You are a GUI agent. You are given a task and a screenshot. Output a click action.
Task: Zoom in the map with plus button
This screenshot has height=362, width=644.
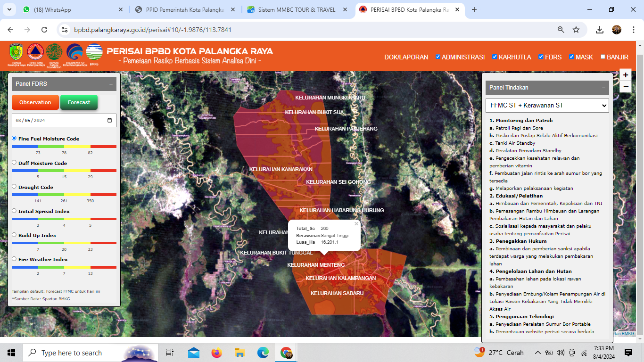tap(626, 75)
